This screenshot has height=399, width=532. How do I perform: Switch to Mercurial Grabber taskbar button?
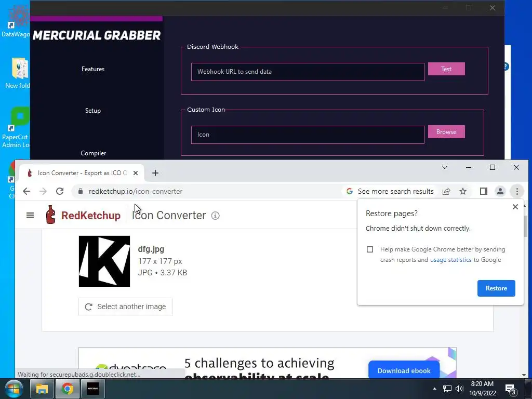point(92,389)
